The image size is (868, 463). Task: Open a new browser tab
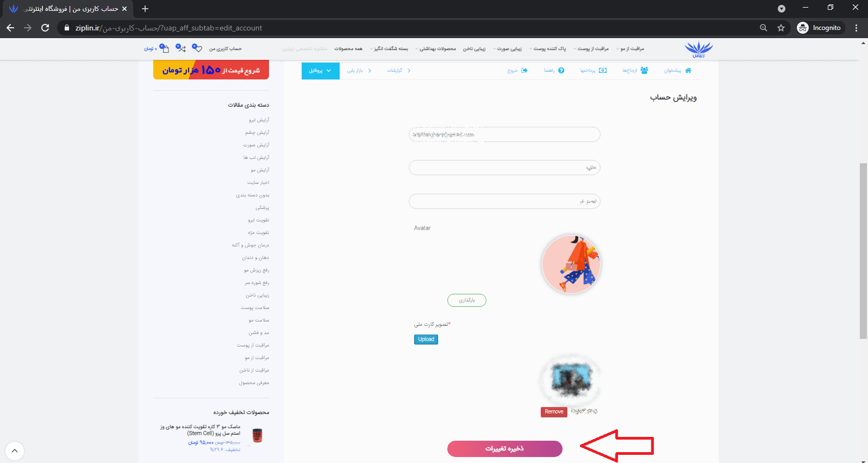pos(145,9)
